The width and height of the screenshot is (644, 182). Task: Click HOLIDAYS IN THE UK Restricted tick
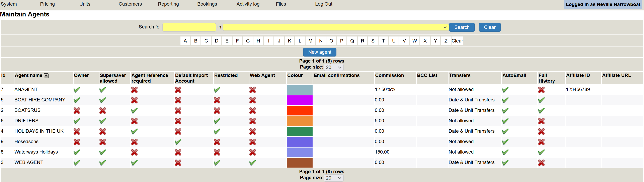(x=217, y=131)
